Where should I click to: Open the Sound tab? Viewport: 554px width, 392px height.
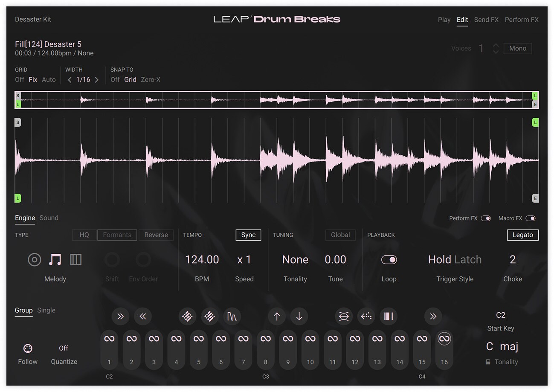tap(49, 218)
